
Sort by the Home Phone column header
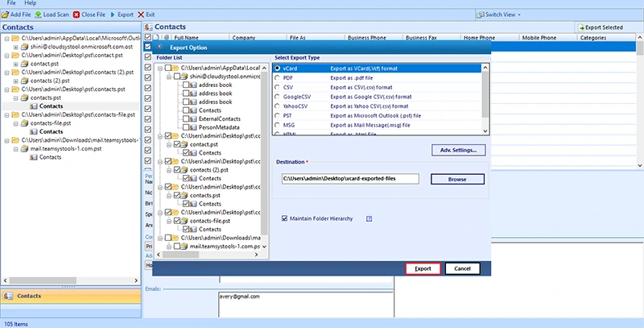click(489, 37)
